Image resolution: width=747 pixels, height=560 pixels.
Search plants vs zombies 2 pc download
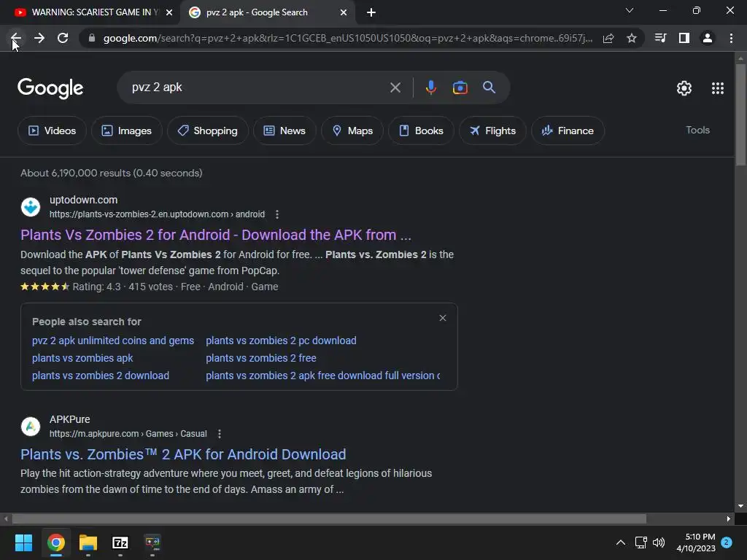[281, 341]
